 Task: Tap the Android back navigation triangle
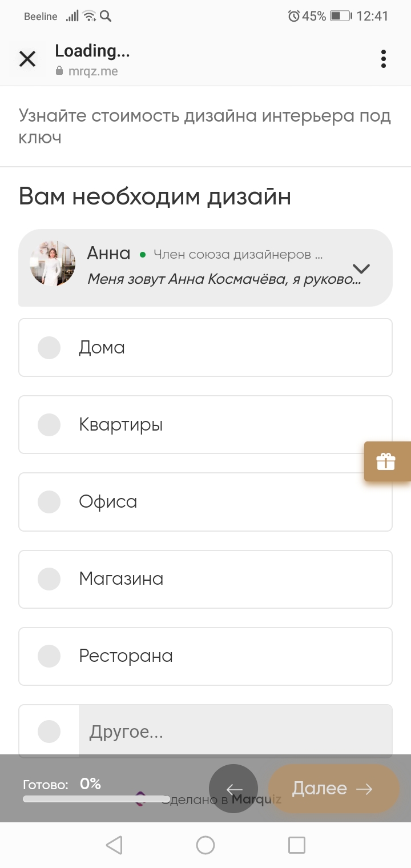pos(114,845)
